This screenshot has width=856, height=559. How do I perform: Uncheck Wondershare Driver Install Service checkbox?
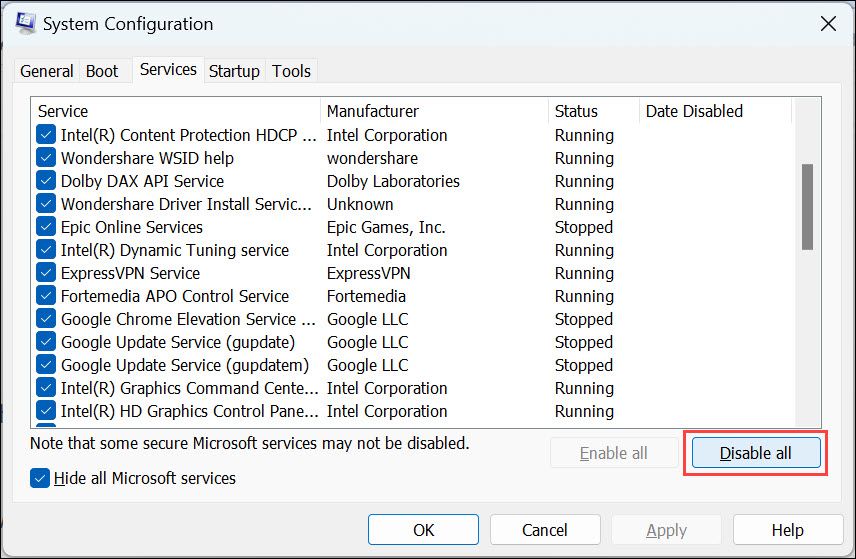46,203
